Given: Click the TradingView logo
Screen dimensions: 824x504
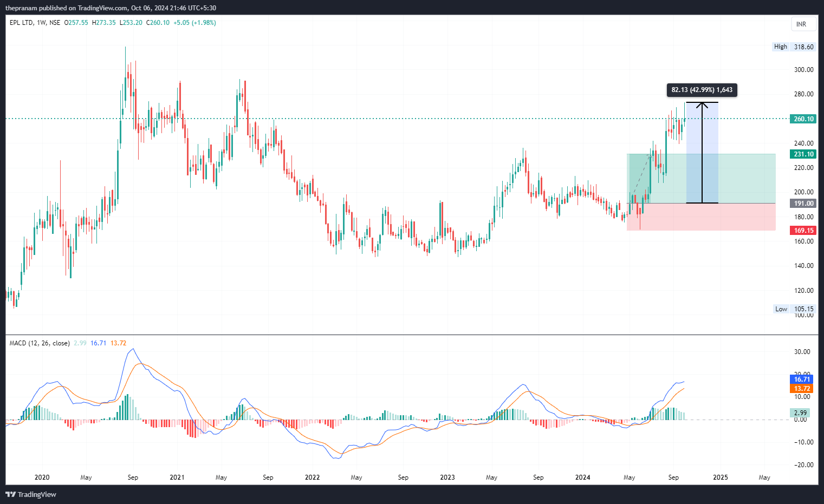Looking at the screenshot, I should tap(31, 494).
